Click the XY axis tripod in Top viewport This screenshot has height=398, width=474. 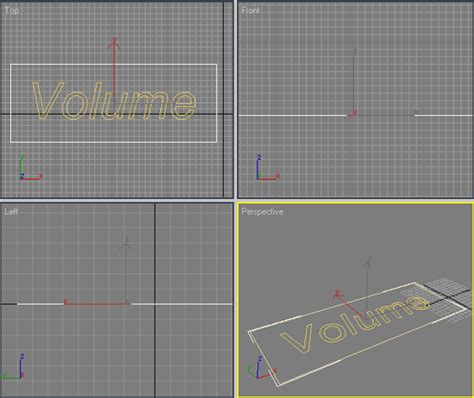click(x=30, y=168)
